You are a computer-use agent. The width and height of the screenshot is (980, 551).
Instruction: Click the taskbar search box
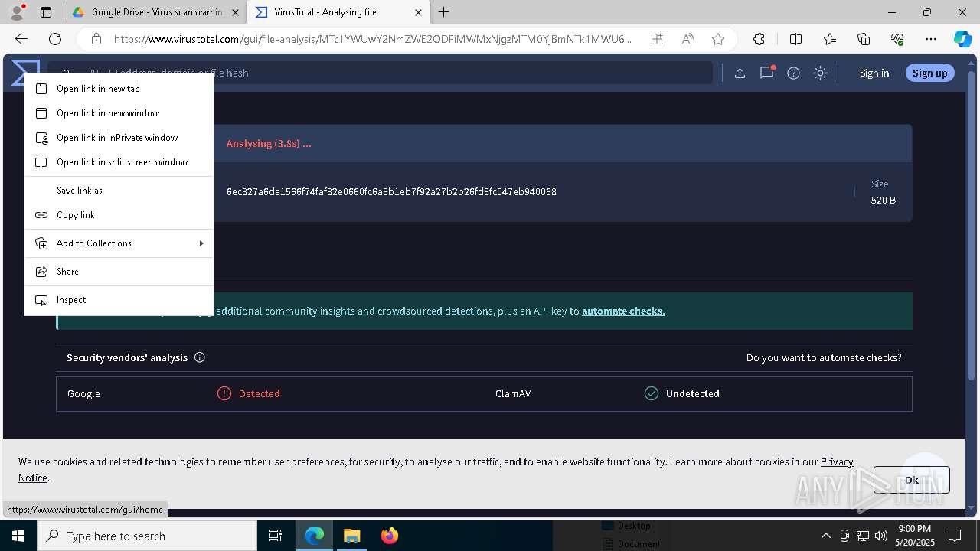(x=147, y=536)
